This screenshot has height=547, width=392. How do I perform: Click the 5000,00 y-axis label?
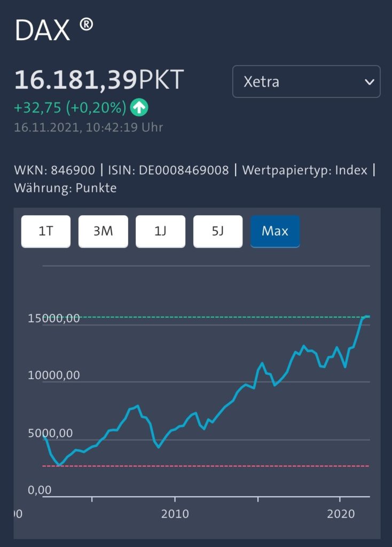50,433
